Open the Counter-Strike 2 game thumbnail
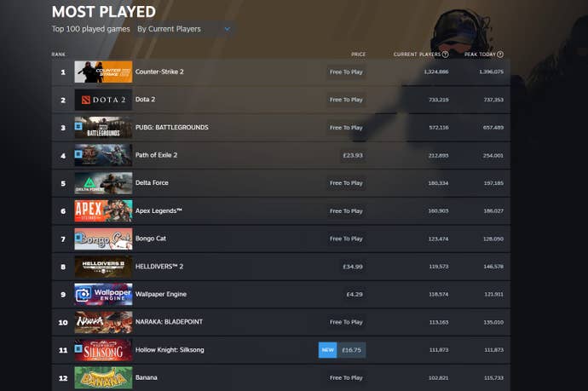This screenshot has height=391, width=588. (103, 72)
